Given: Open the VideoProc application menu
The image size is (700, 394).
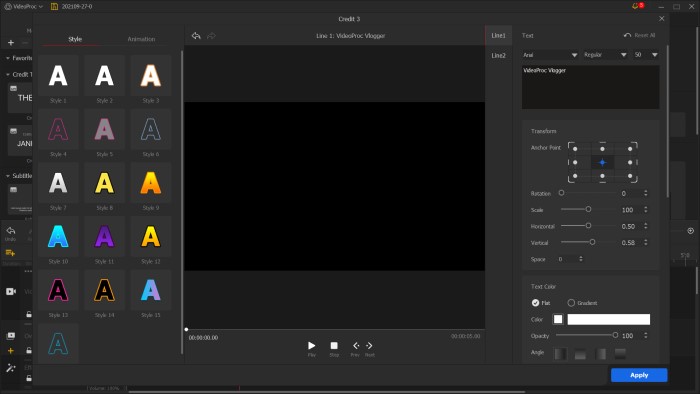Looking at the screenshot, I should click(x=24, y=6).
